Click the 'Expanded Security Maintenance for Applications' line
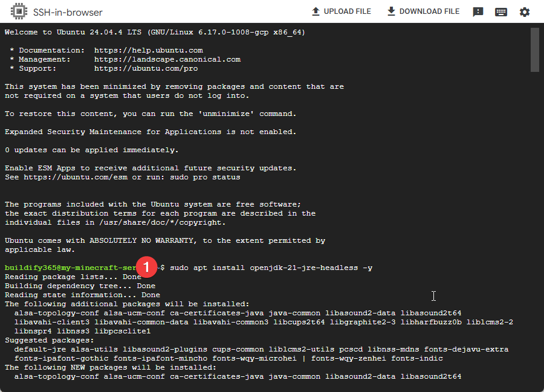The image size is (544, 392). point(151,132)
